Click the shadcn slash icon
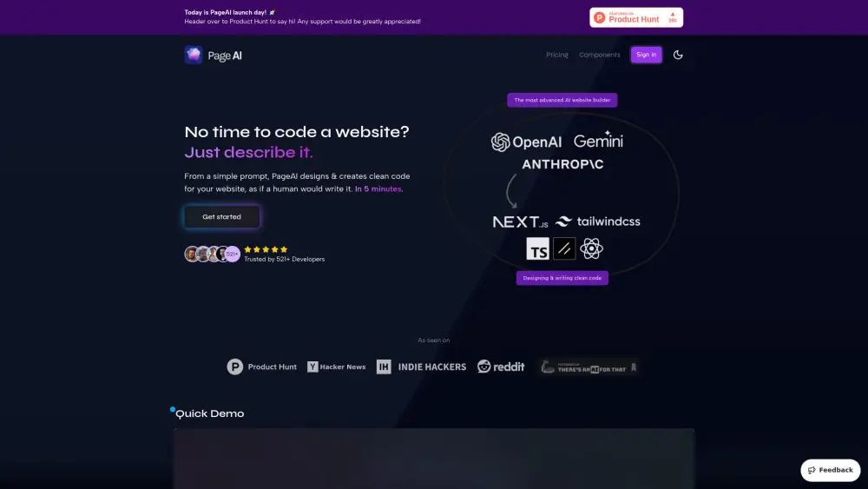 point(564,248)
